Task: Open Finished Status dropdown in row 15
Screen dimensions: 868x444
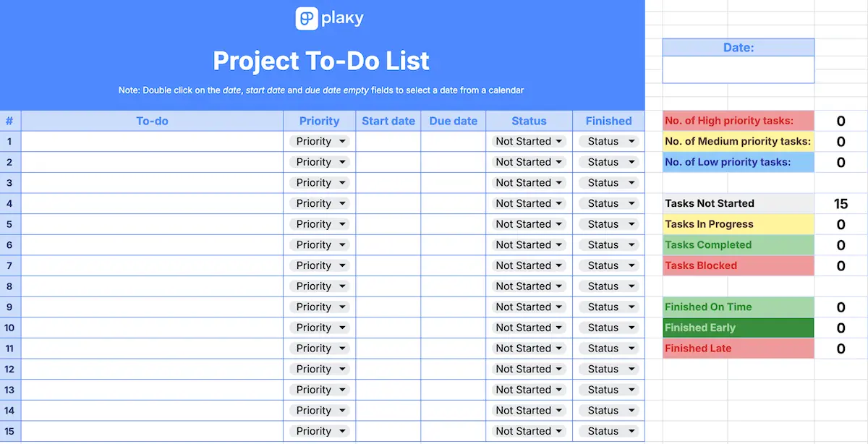Action: 608,431
